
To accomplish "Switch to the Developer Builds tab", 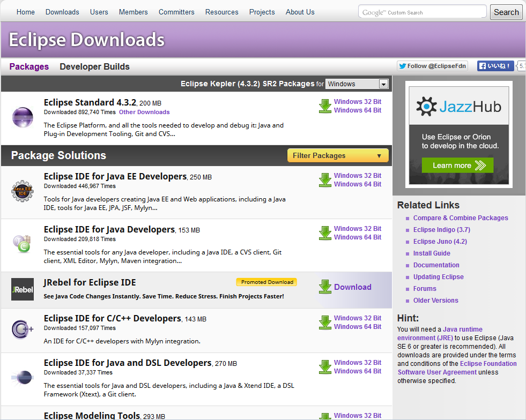I will 94,67.
